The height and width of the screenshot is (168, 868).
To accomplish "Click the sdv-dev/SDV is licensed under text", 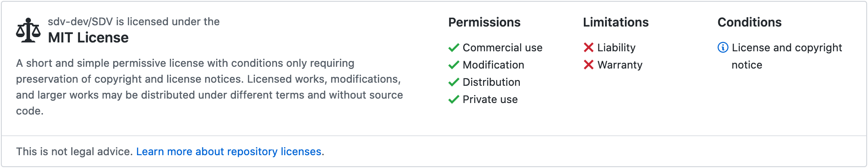I will tap(133, 22).
